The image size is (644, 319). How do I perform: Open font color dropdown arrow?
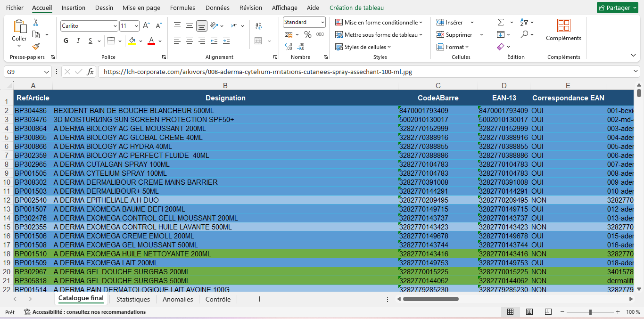point(160,41)
